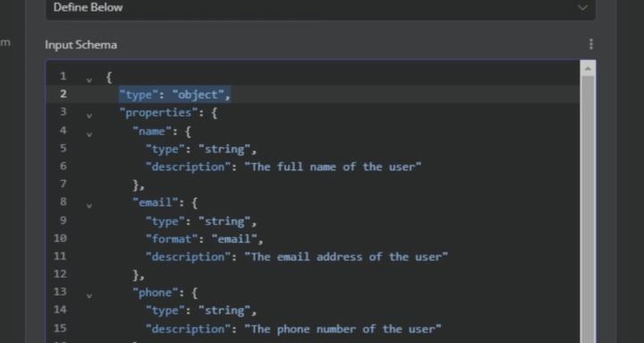Click line number 13 in gutter
The width and height of the screenshot is (644, 343).
(60, 292)
